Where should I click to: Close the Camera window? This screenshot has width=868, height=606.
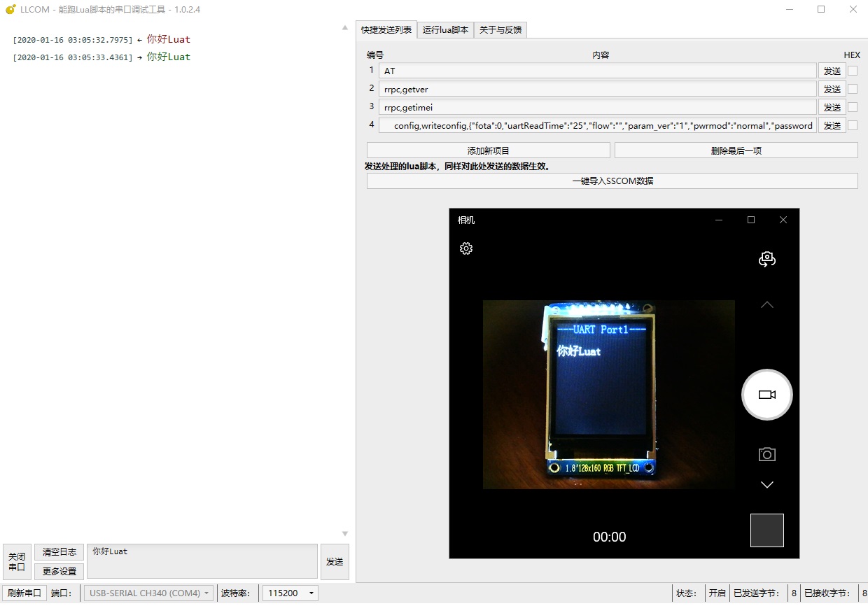point(783,220)
